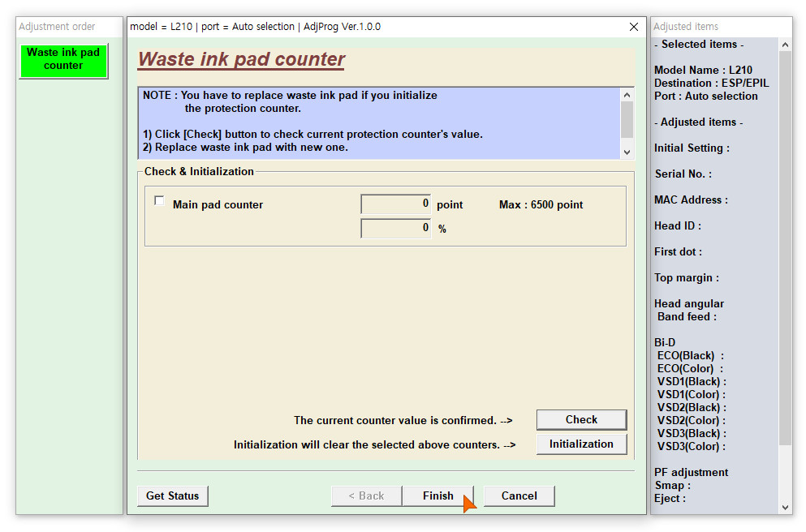806x532 pixels.
Task: Click the window title bar text
Action: (x=255, y=27)
